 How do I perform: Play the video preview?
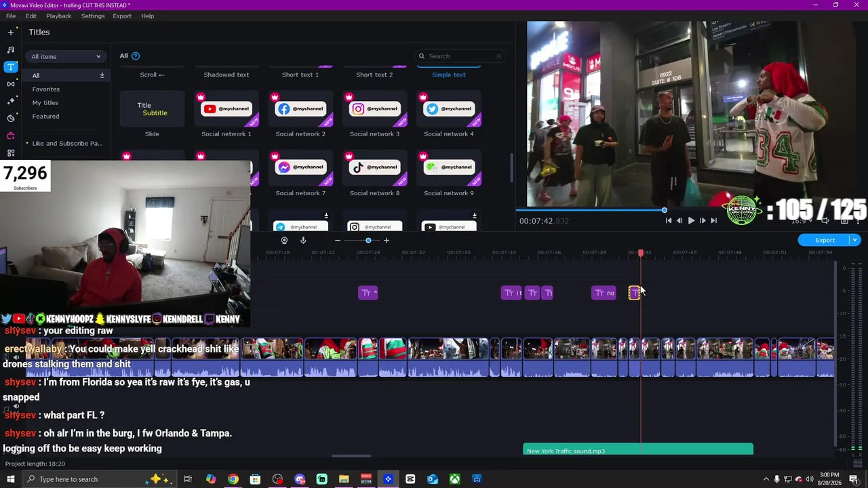click(x=691, y=220)
